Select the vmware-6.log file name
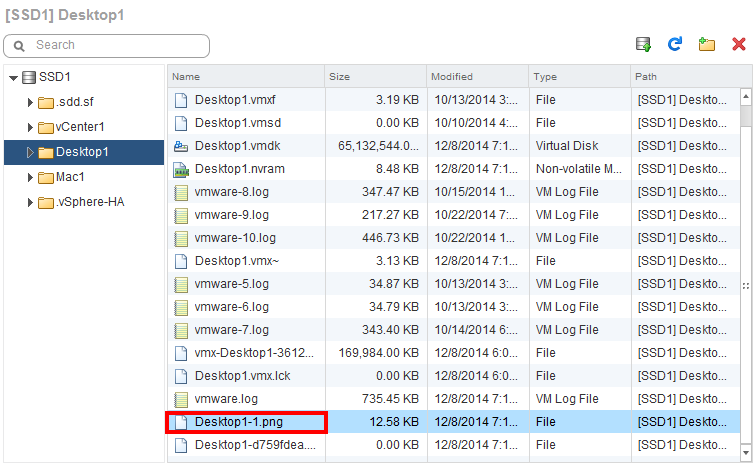 [231, 307]
